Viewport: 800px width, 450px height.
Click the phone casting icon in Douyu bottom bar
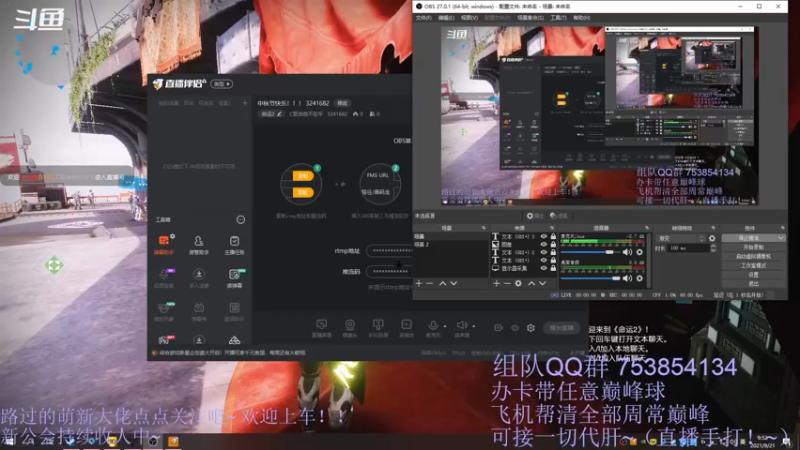(378, 324)
